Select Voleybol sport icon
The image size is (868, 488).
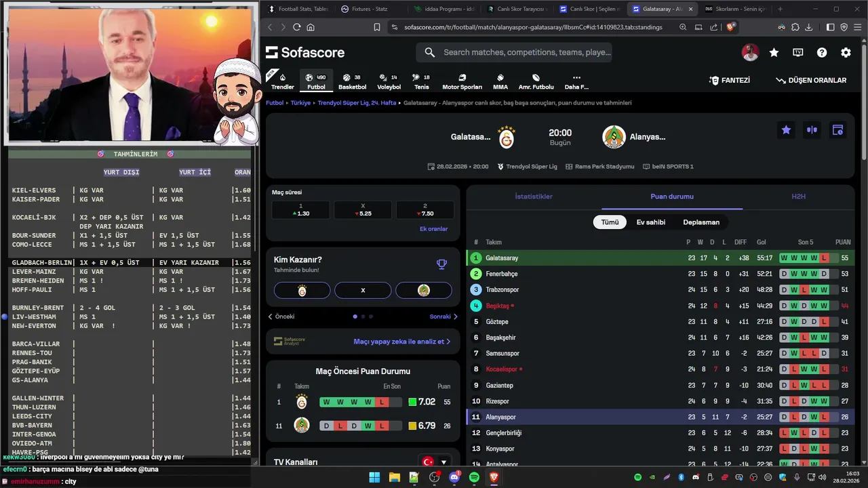(x=389, y=81)
